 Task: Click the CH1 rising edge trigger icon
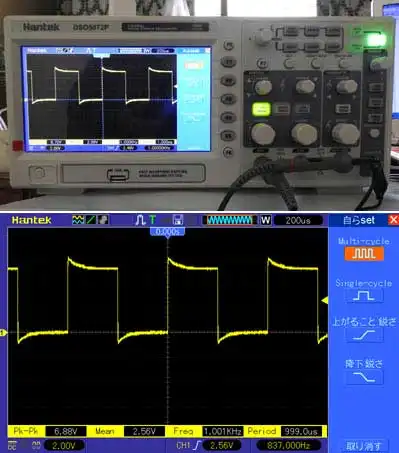(x=198, y=445)
